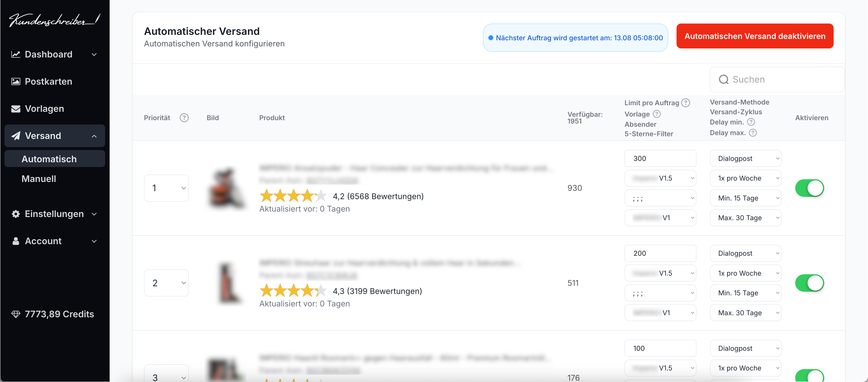Open Max. 30 Tage dropdown for 930 product
The width and height of the screenshot is (868, 382).
click(745, 218)
